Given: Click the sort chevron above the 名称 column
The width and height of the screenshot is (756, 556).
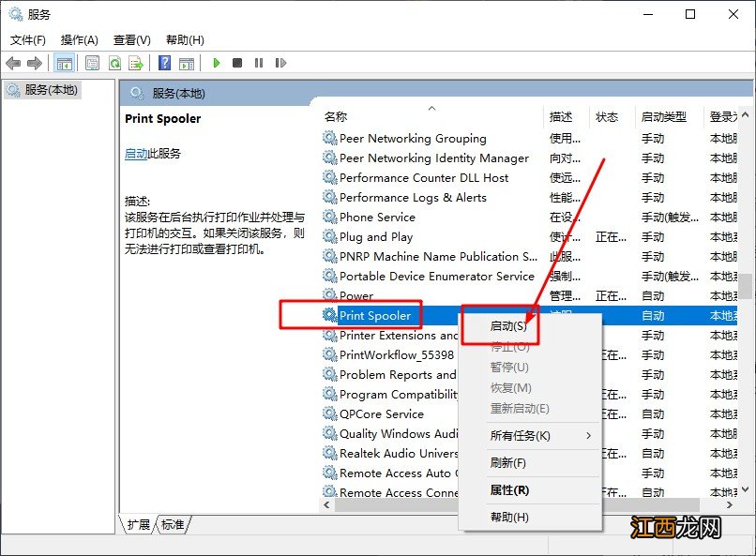Looking at the screenshot, I should (x=431, y=107).
